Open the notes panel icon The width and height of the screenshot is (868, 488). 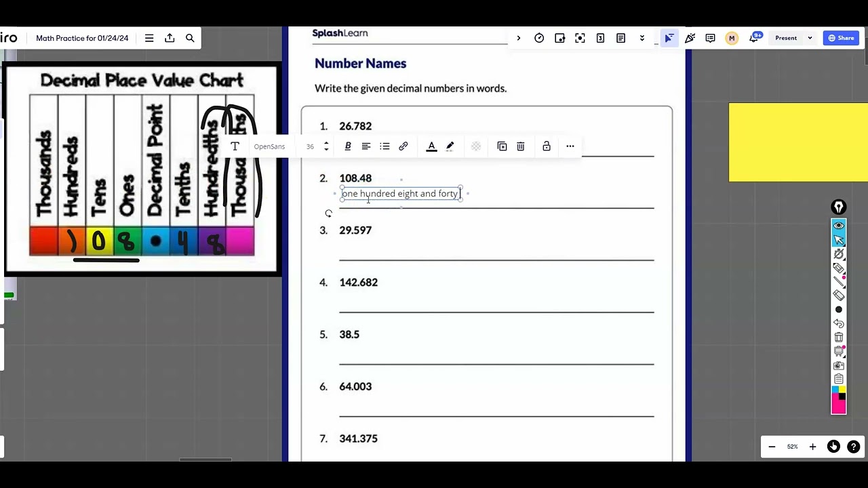pyautogui.click(x=620, y=38)
